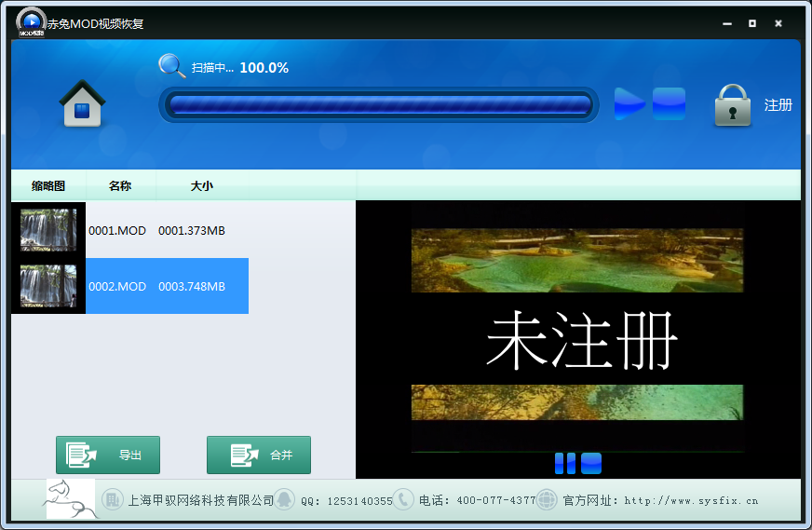Go to the home screen icon
812x530 pixels.
82,103
